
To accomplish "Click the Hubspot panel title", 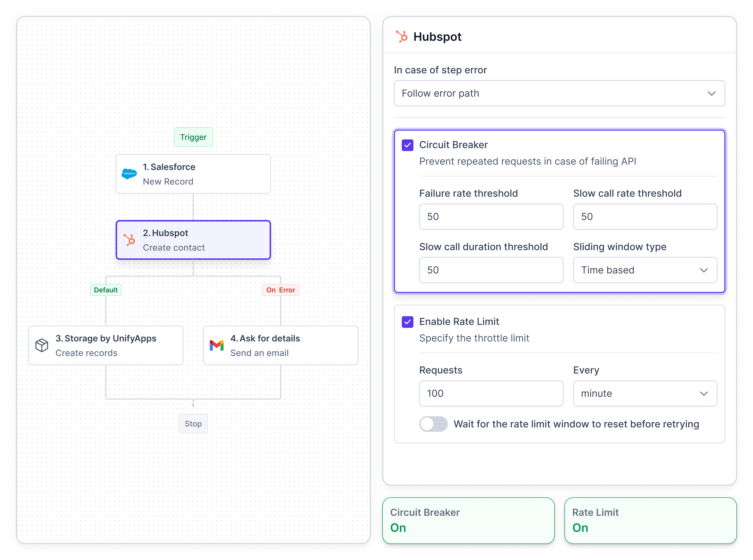I will pos(437,37).
